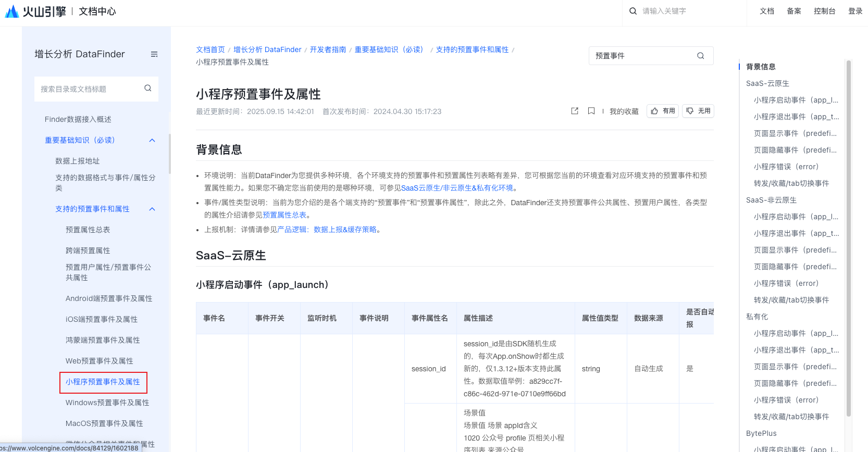The width and height of the screenshot is (868, 452).
Task: Go to 文档首页 breadcrumb
Action: click(x=210, y=49)
